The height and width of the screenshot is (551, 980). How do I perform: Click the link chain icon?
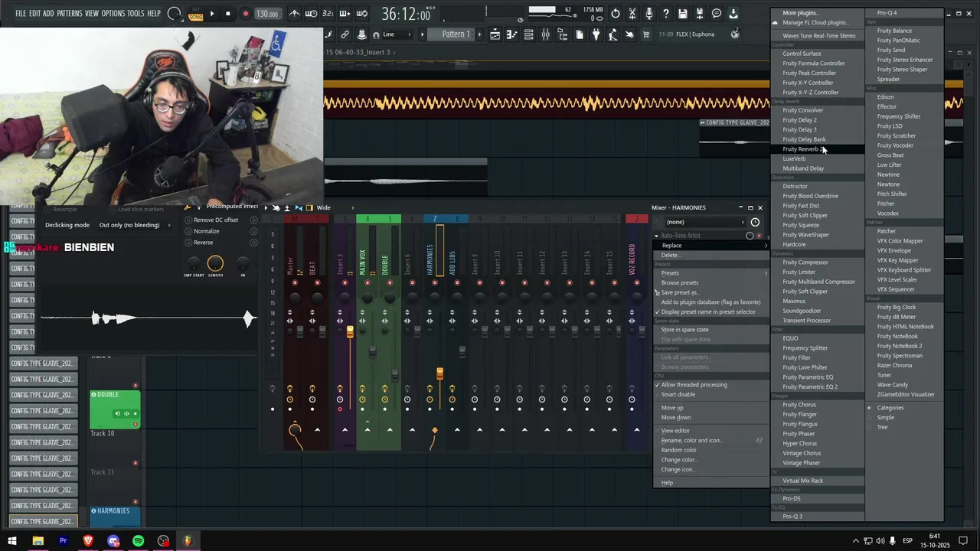[x=345, y=34]
